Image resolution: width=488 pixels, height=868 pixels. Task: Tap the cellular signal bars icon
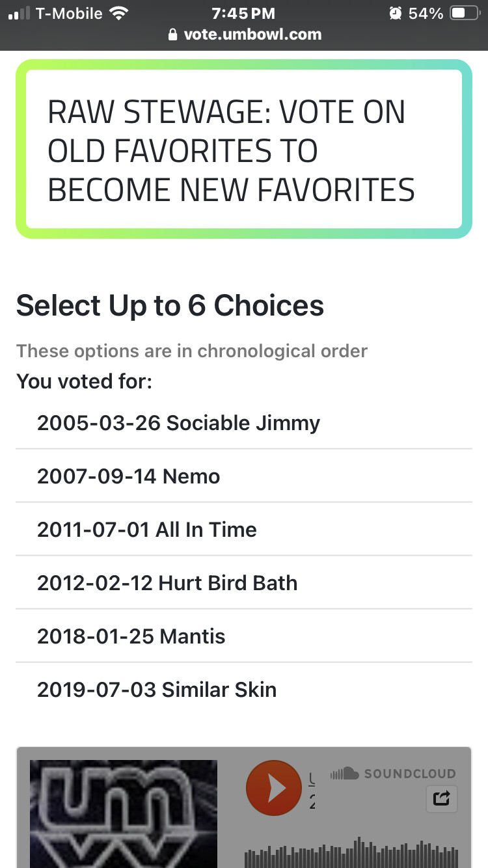pyautogui.click(x=20, y=13)
